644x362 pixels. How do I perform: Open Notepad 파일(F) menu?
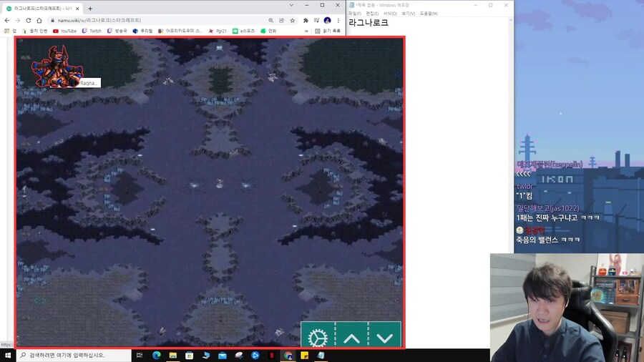click(x=354, y=14)
